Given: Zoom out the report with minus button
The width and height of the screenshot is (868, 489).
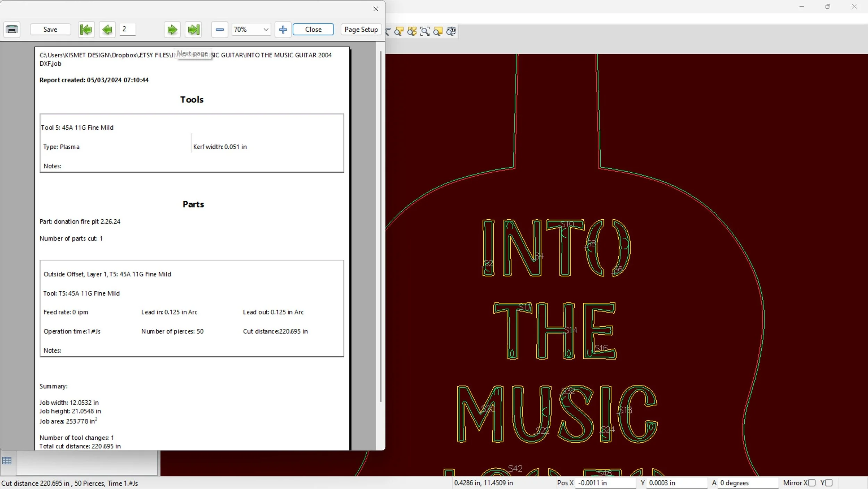Looking at the screenshot, I should coord(219,30).
